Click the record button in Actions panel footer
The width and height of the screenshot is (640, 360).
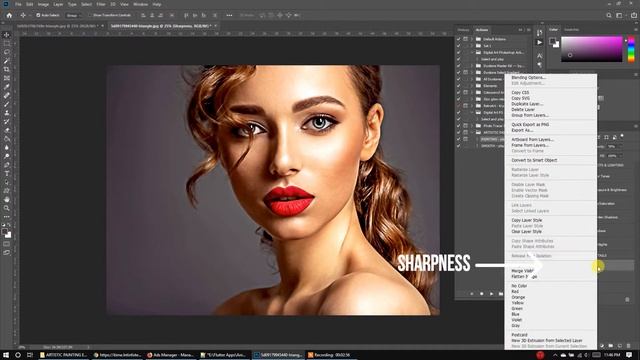(x=482, y=293)
